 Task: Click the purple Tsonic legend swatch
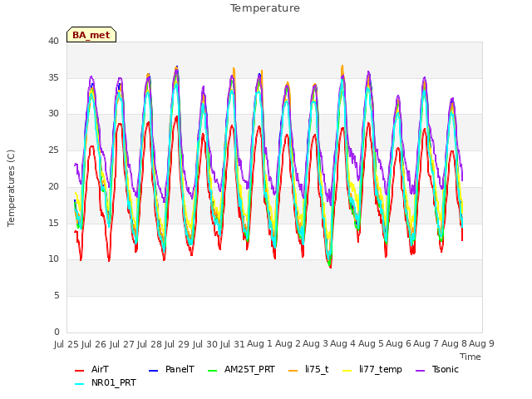[x=420, y=370]
